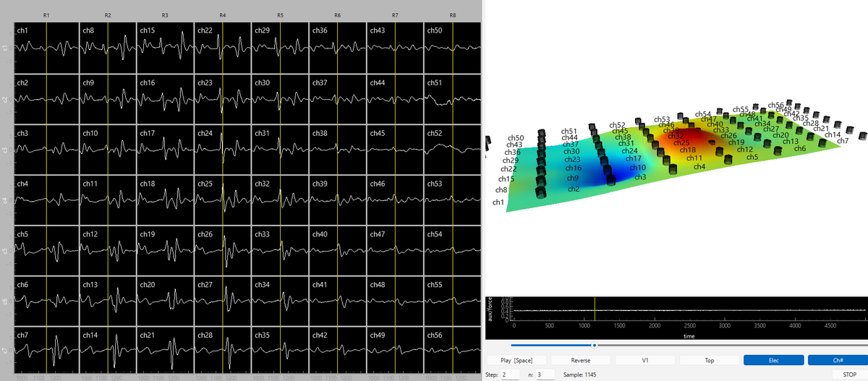Open the ch24 waveform panel
Viewport: 868px width, 381px height.
223,150
